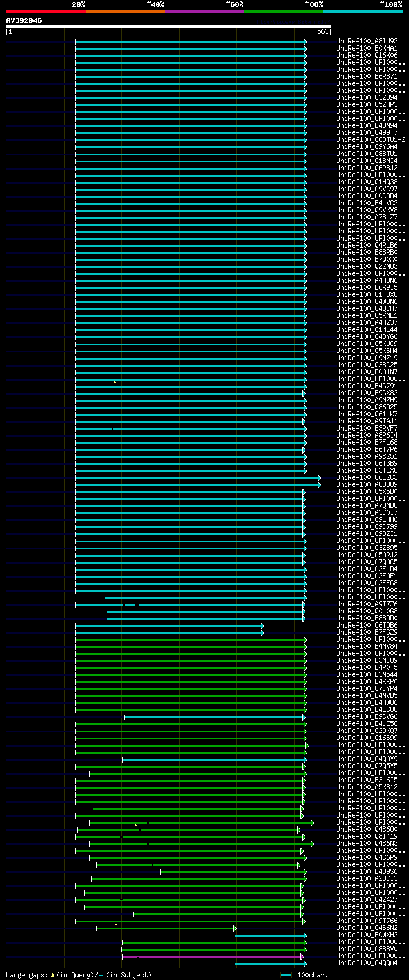409x980 pixels.
Task: Select hit label UniRef100_B4DN94
Action: 367,125
